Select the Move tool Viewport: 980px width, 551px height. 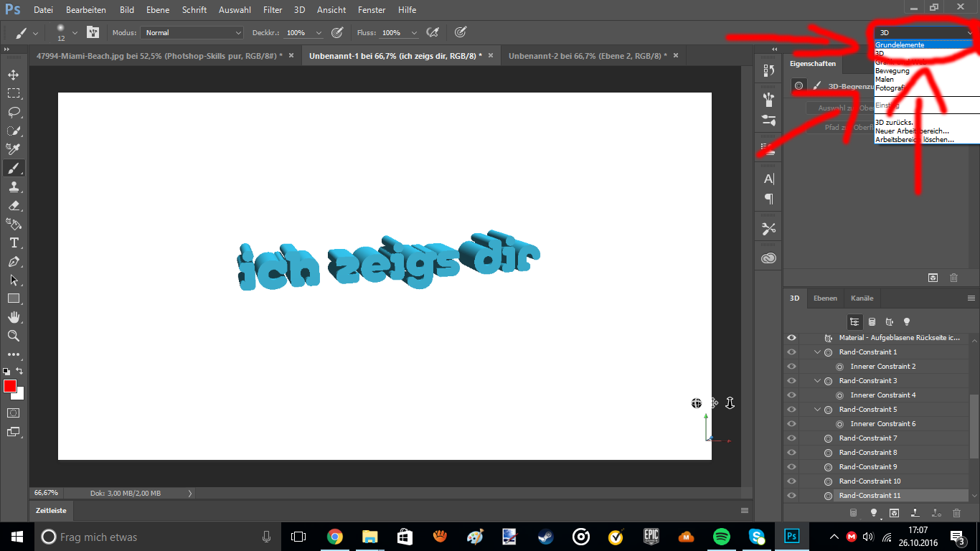coord(14,75)
